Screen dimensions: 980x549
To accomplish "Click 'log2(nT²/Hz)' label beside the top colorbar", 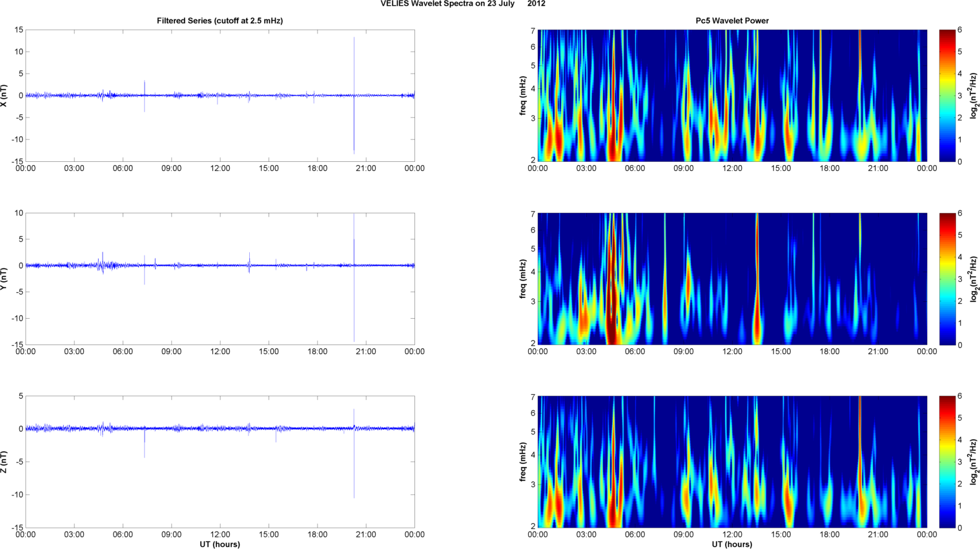I will point(974,95).
